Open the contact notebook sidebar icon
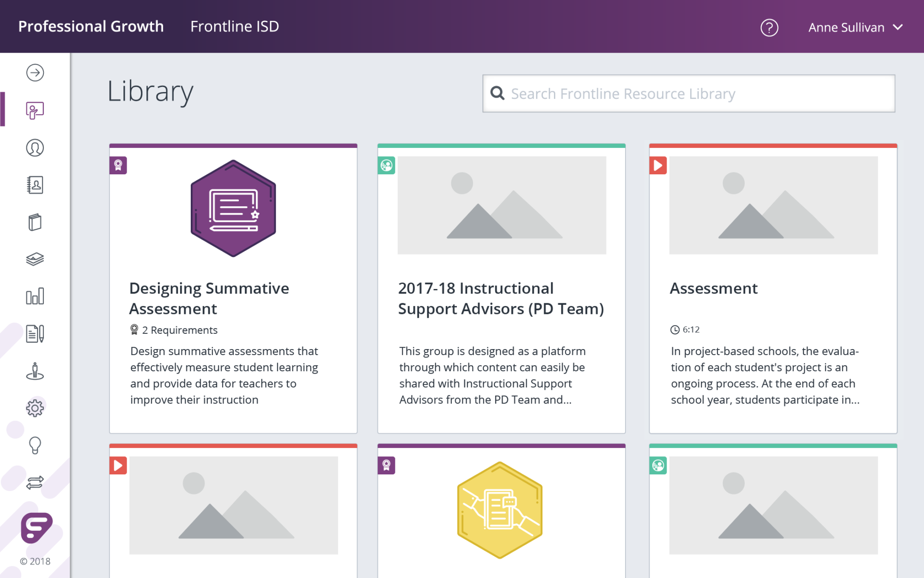924x578 pixels. click(x=35, y=185)
